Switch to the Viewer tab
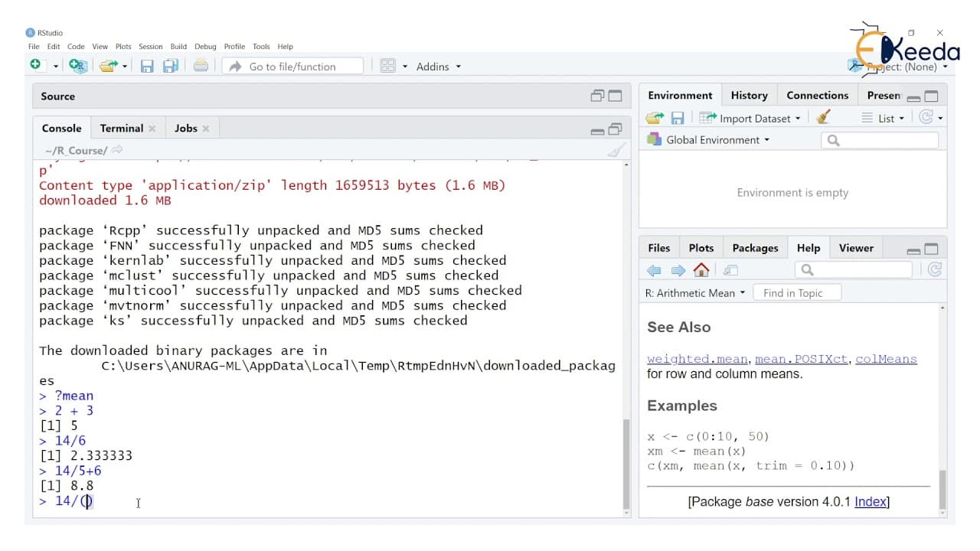 point(856,248)
